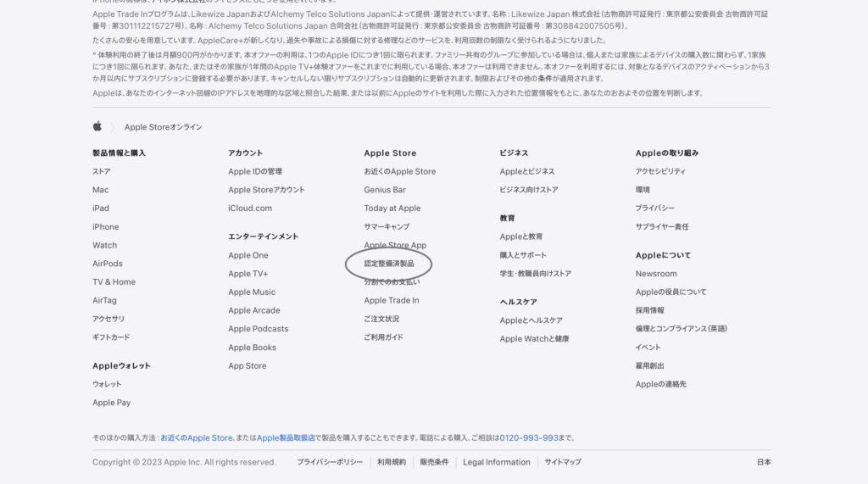Image resolution: width=868 pixels, height=484 pixels.
Task: Open the ギフトカード link
Action: 111,337
